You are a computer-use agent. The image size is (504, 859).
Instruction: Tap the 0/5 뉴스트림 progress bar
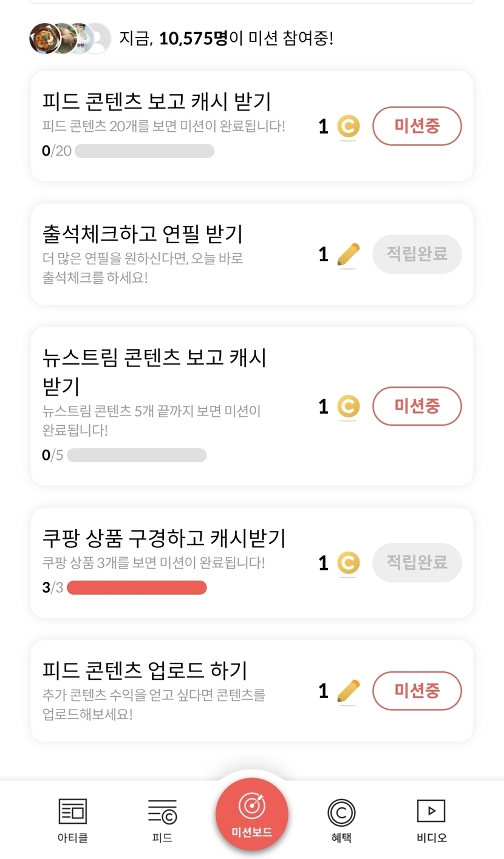pyautogui.click(x=137, y=456)
